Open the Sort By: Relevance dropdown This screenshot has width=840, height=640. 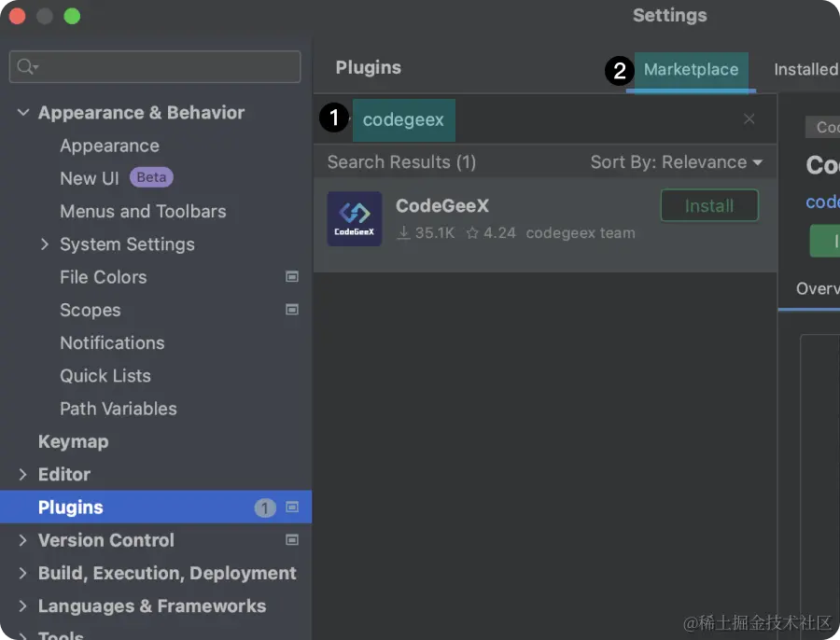click(676, 161)
